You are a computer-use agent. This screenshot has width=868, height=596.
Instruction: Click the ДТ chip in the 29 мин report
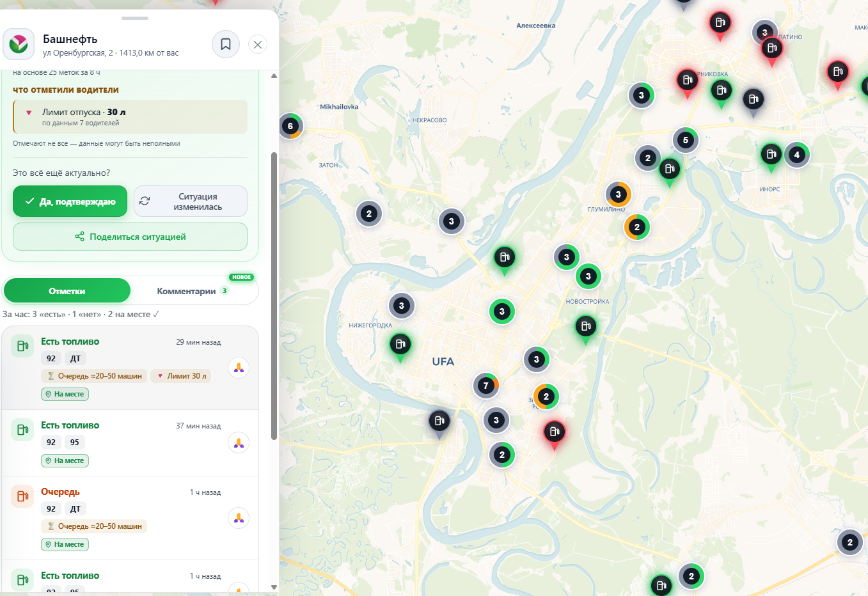click(x=75, y=359)
